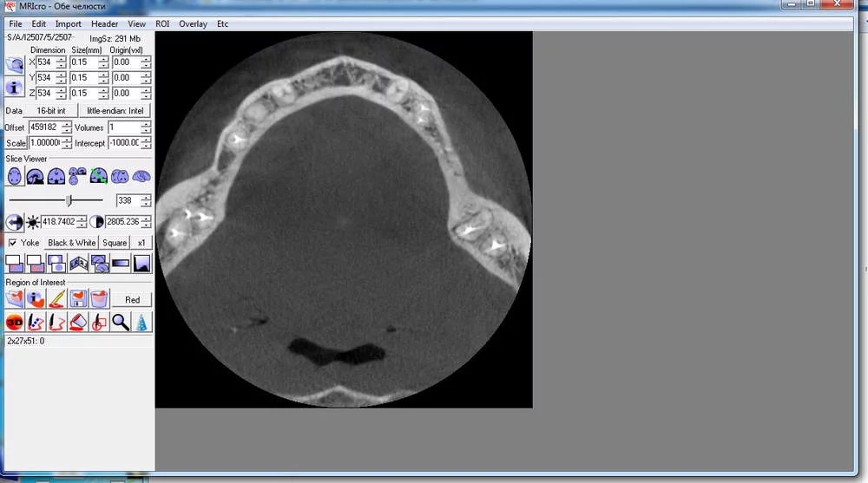Click the second overlay layer icon
The width and height of the screenshot is (868, 483).
pos(36,264)
